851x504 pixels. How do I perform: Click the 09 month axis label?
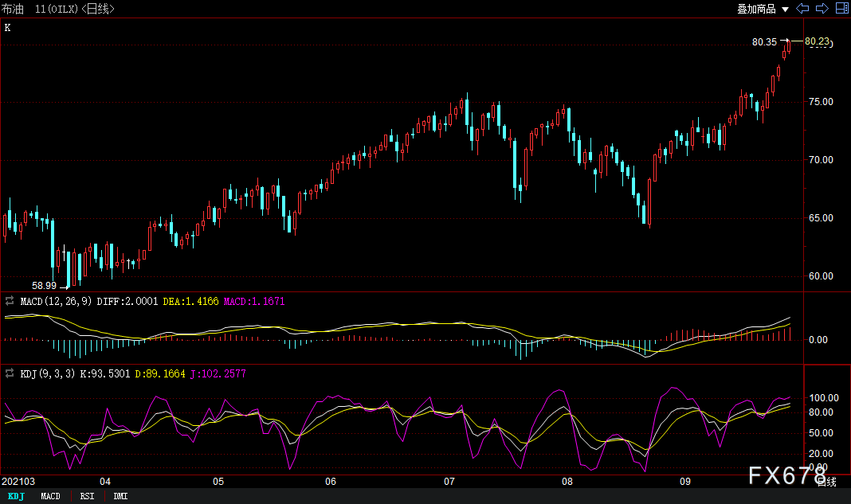tap(685, 482)
